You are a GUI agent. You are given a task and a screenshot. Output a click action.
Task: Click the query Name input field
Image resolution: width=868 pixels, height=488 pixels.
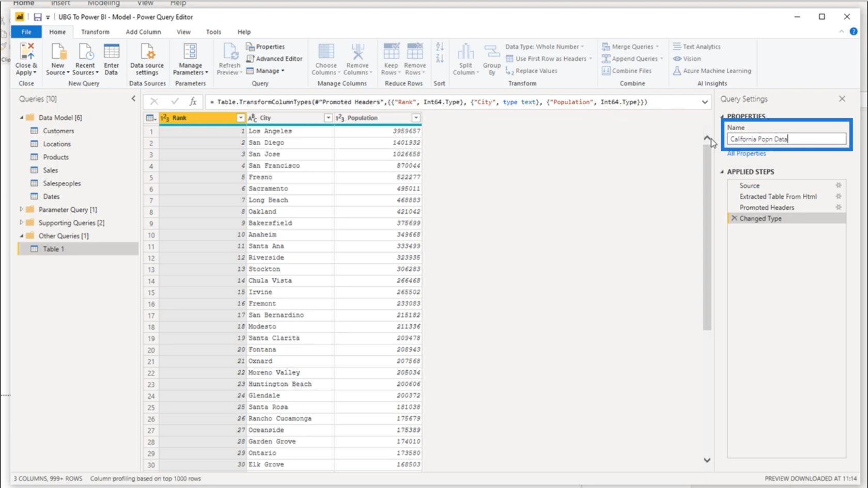point(786,139)
